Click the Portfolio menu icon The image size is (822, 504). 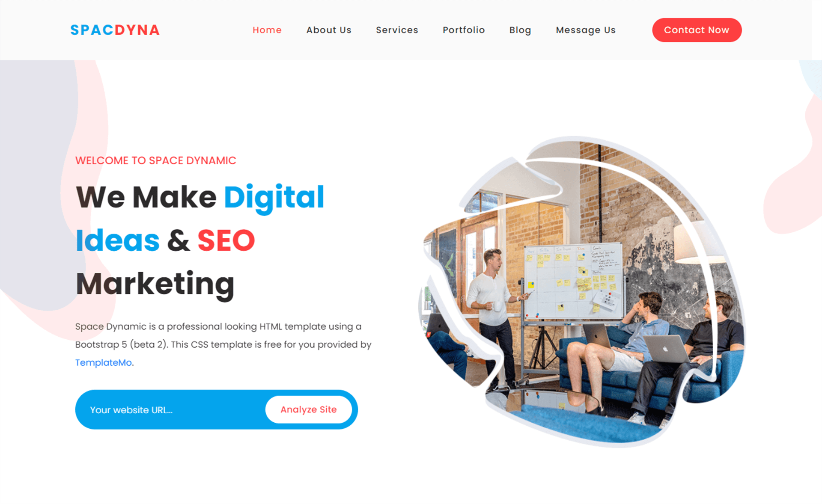pyautogui.click(x=463, y=30)
